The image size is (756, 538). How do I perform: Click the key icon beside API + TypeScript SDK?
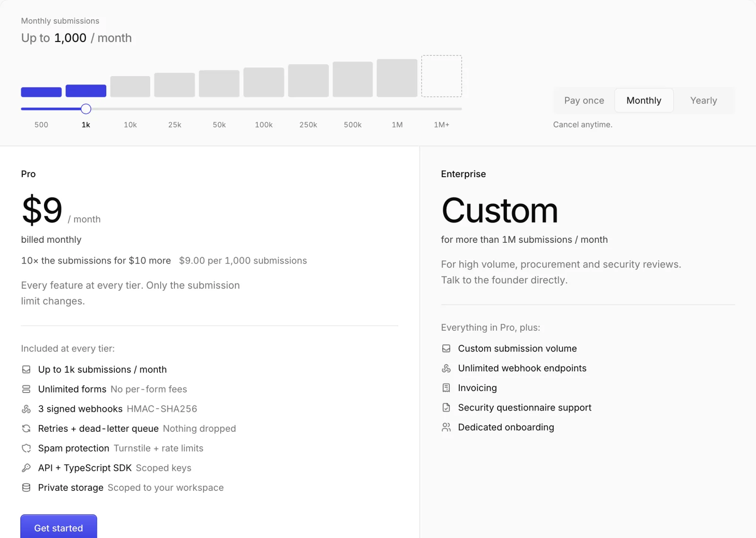26,468
